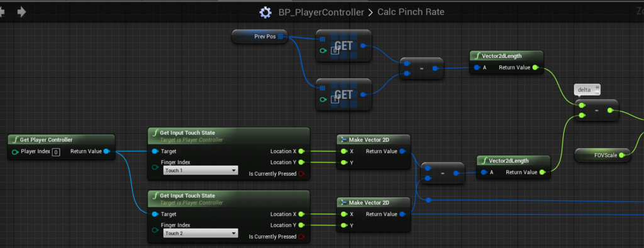The image size is (644, 248).
Task: Open Finger Index dropdown showing Touch 1
Action: click(x=201, y=171)
